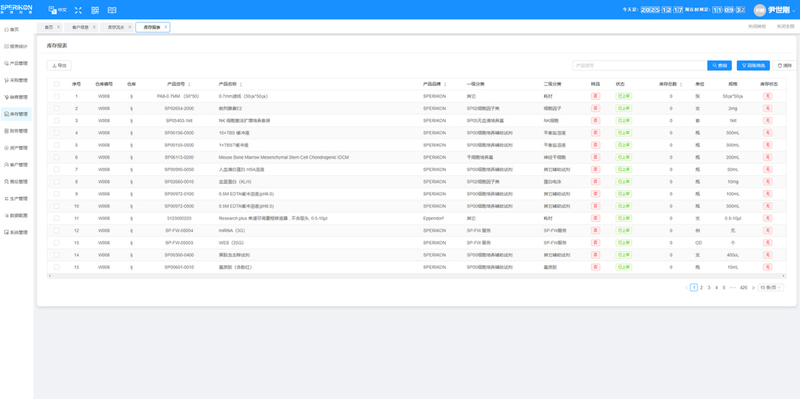Go to page 2 in pagination
Image resolution: width=800 pixels, height=399 pixels.
[x=702, y=288]
